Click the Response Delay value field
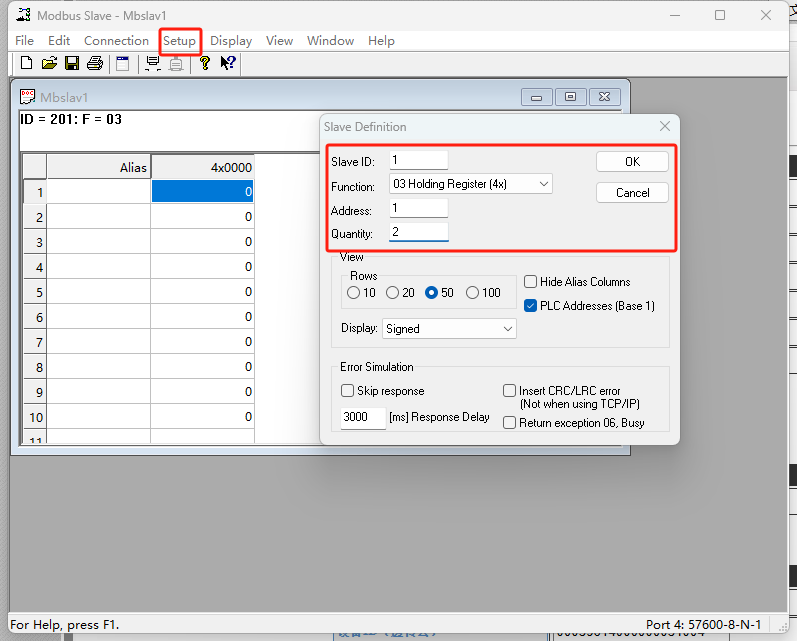Screen dimensions: 797x641 363,417
